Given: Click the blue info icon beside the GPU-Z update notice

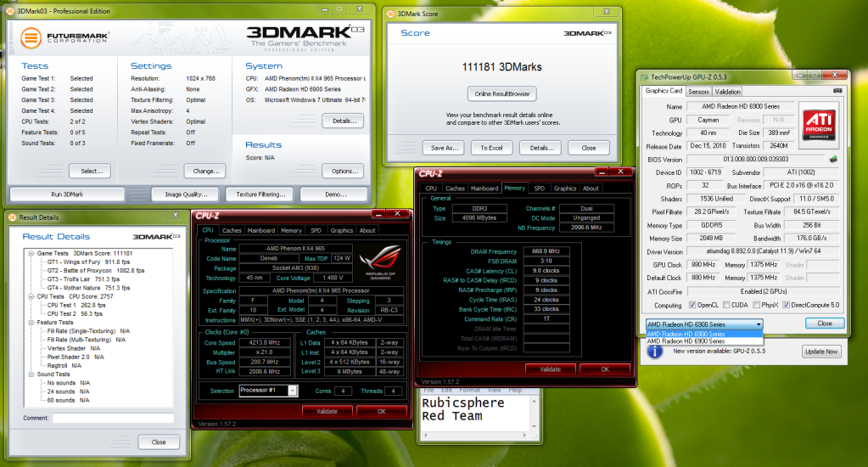Looking at the screenshot, I should [x=655, y=352].
